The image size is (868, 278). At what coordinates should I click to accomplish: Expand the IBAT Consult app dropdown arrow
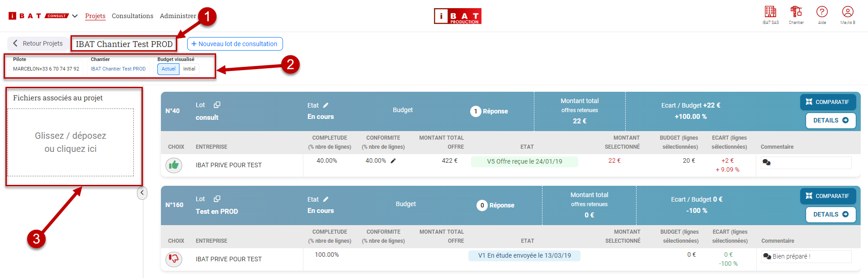point(75,16)
